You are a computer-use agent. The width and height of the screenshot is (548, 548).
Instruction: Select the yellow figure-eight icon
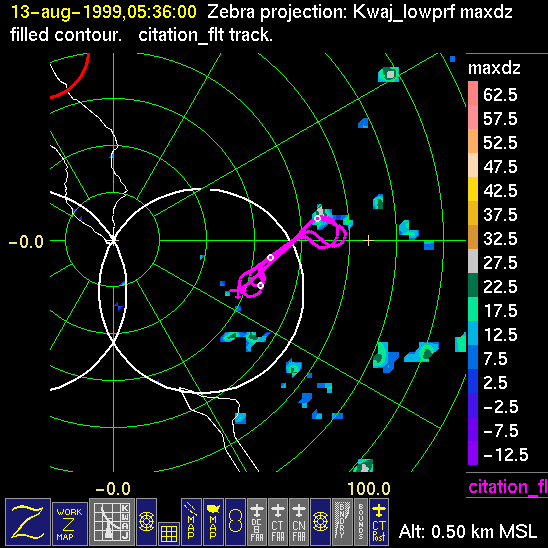(x=235, y=522)
